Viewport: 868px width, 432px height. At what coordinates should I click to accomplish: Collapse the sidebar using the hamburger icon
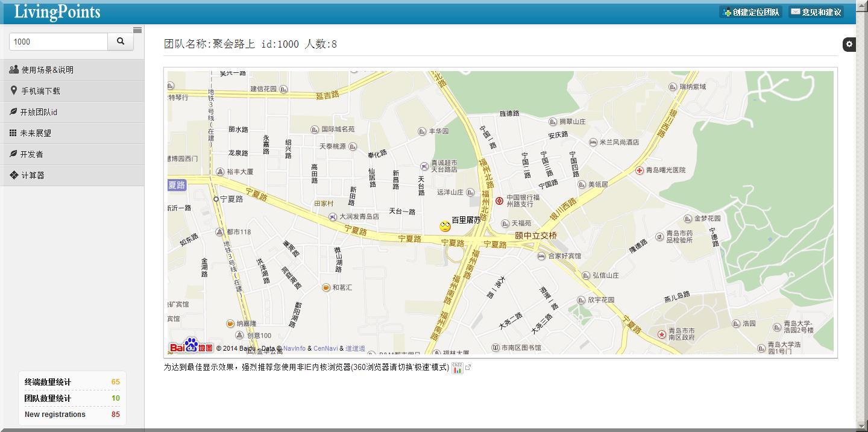[137, 29]
